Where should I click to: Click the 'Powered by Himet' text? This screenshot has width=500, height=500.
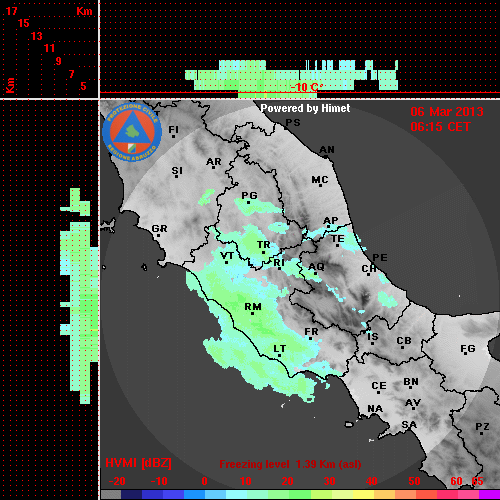pos(305,108)
